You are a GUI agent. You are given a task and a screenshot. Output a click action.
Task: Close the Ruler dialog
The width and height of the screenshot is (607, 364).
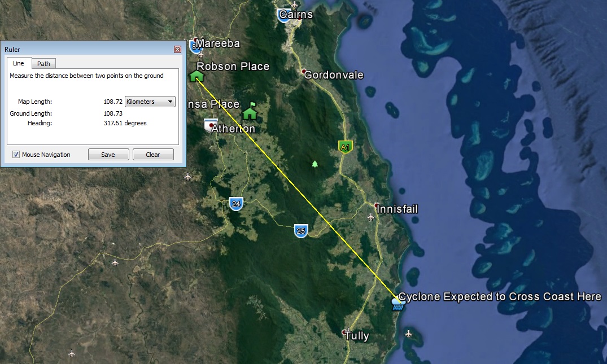pyautogui.click(x=177, y=50)
